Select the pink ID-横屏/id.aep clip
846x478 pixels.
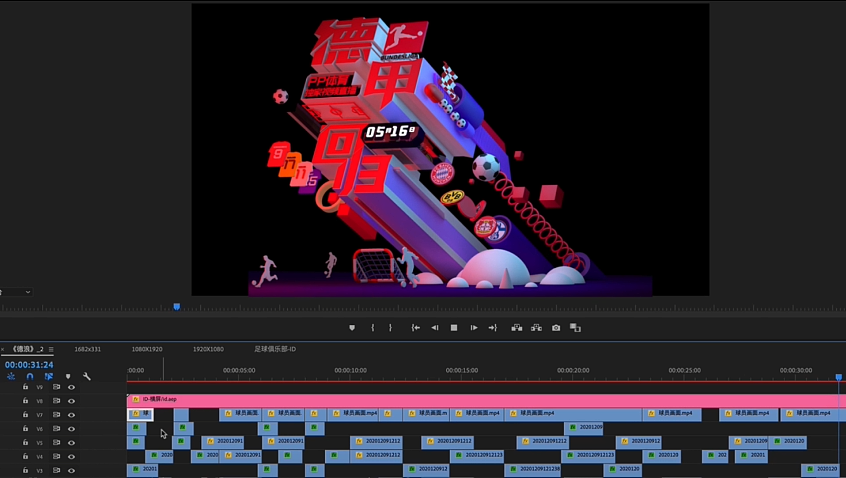point(486,400)
